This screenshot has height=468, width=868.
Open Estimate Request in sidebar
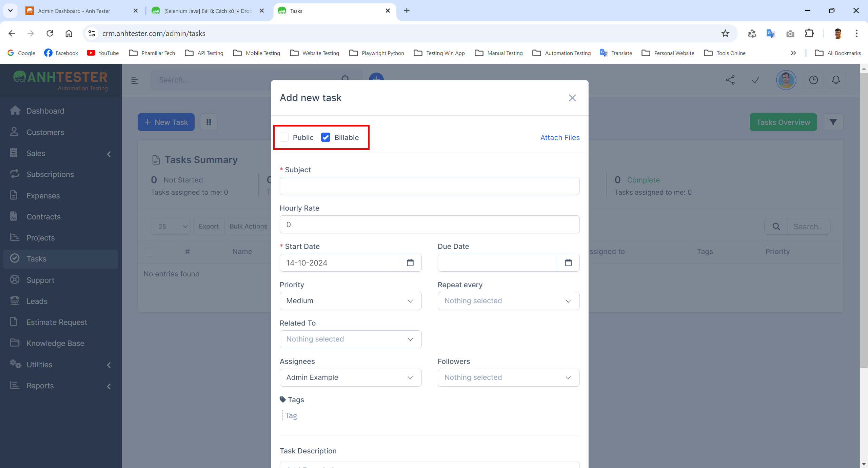tap(60, 322)
